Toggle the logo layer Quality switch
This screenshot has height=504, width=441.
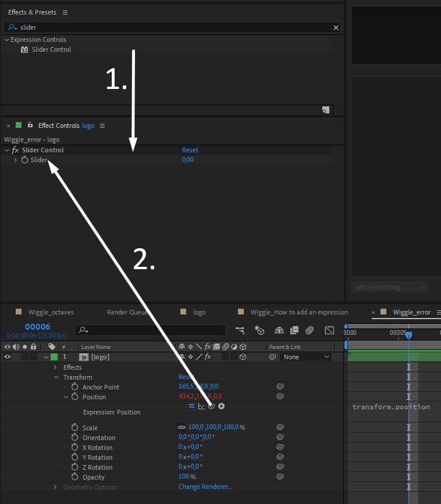click(199, 356)
